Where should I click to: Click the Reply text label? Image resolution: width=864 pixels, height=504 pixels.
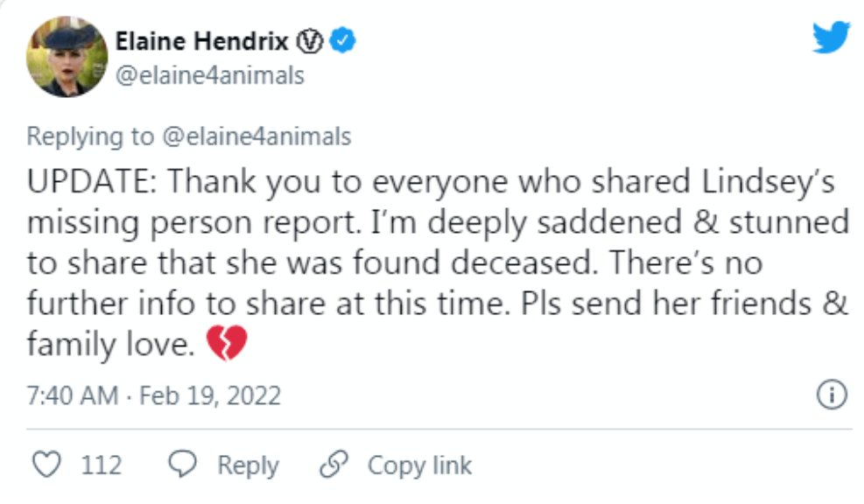click(x=248, y=465)
